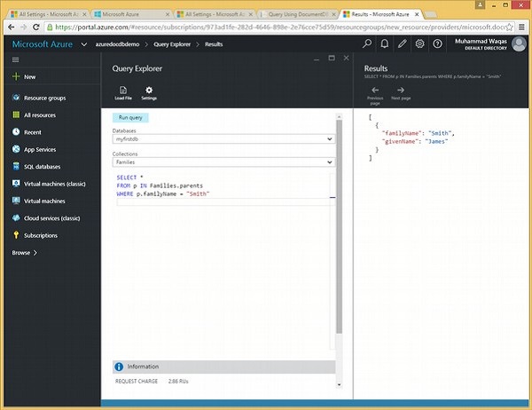Expand the Databases dropdown
Viewport: 532px width, 410px height.
[329, 139]
